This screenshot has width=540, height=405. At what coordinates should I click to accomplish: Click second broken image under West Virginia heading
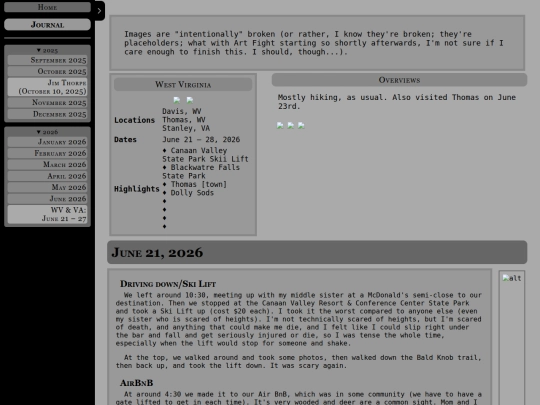tap(190, 100)
